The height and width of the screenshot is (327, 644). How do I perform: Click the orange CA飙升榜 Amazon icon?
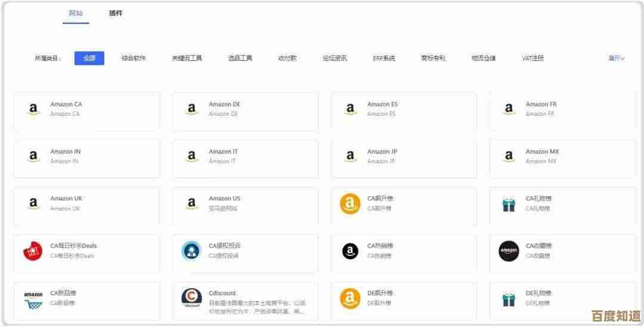tap(350, 203)
